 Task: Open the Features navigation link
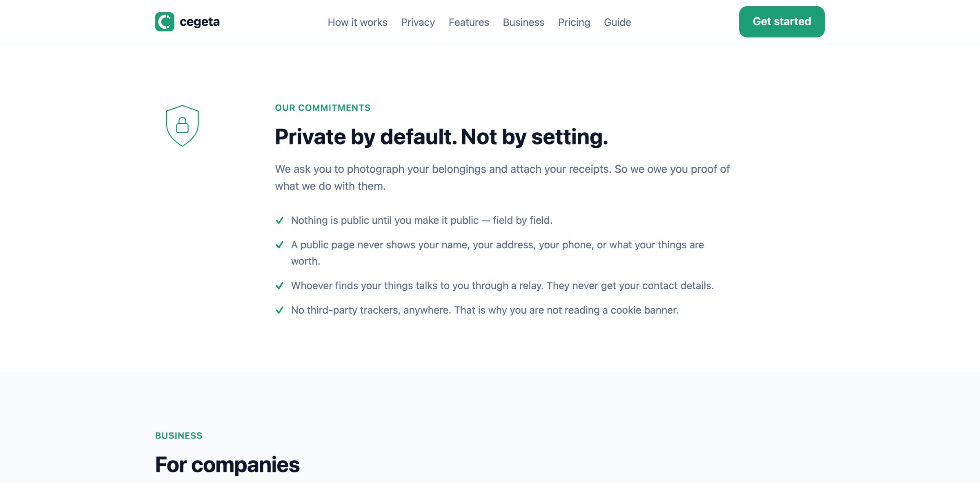469,22
